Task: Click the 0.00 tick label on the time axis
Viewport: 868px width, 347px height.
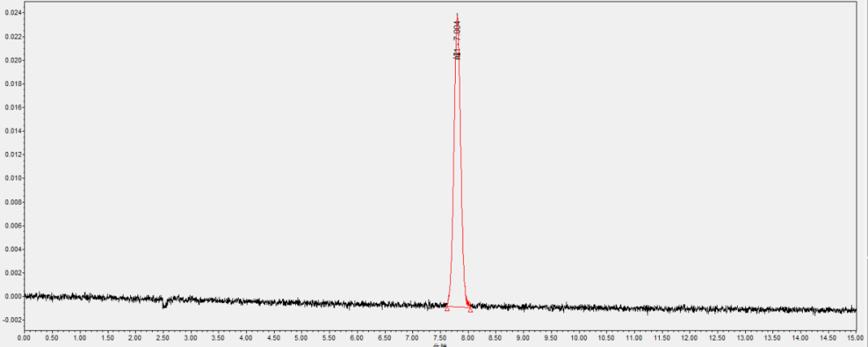Action: point(24,337)
